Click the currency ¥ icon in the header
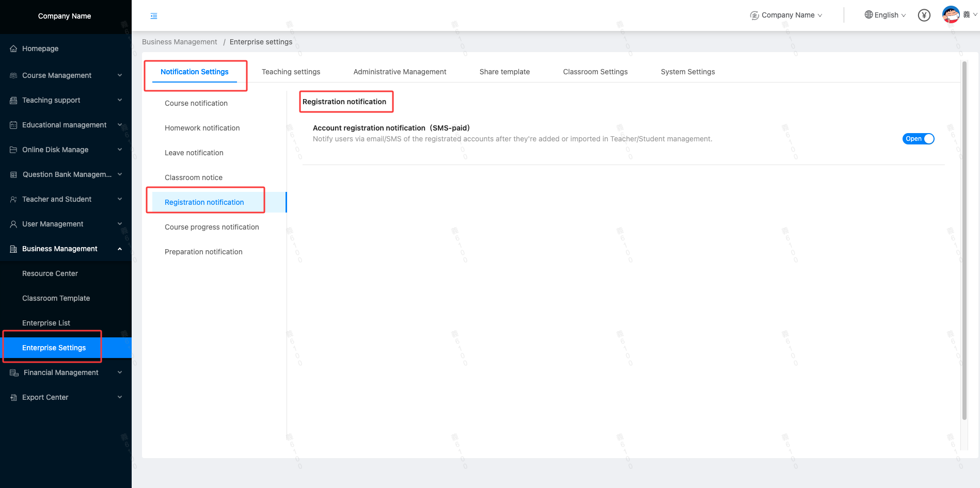980x488 pixels. pos(924,15)
